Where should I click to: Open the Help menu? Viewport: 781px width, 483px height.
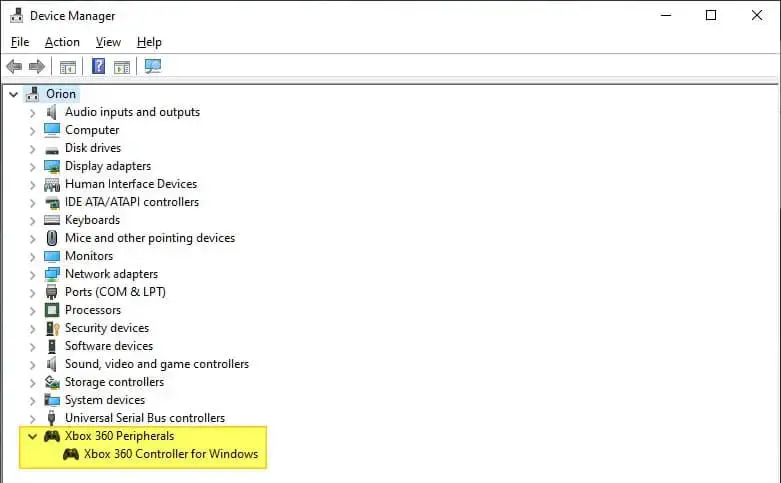tap(149, 42)
